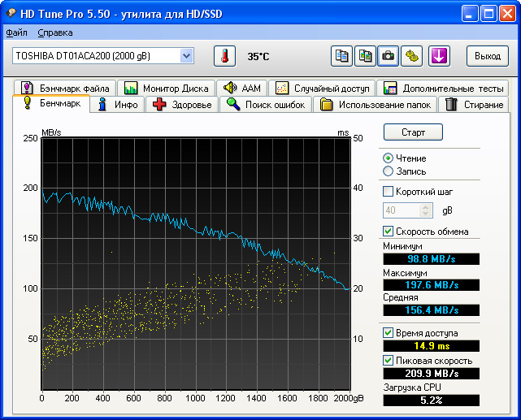This screenshot has width=521, height=420.
Task: Toggle the Время доступа checkbox
Action: (389, 333)
